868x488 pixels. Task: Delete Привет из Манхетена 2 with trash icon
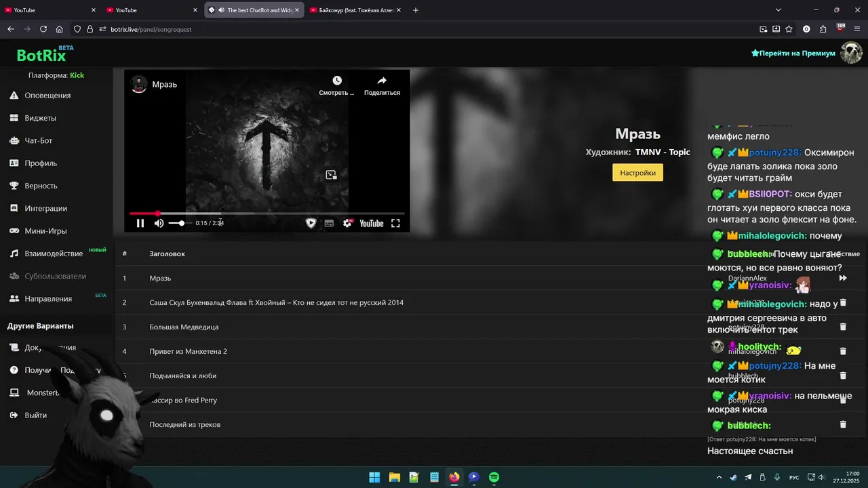click(843, 351)
